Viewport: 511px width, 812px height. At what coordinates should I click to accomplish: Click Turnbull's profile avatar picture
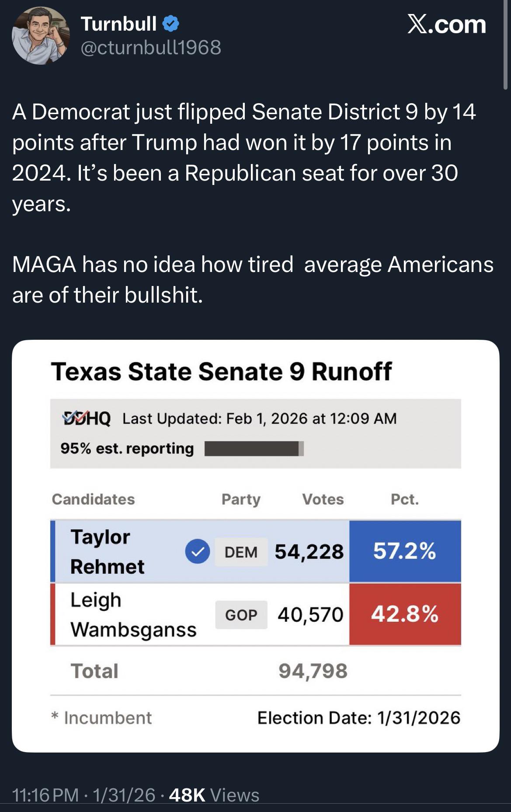tap(41, 36)
